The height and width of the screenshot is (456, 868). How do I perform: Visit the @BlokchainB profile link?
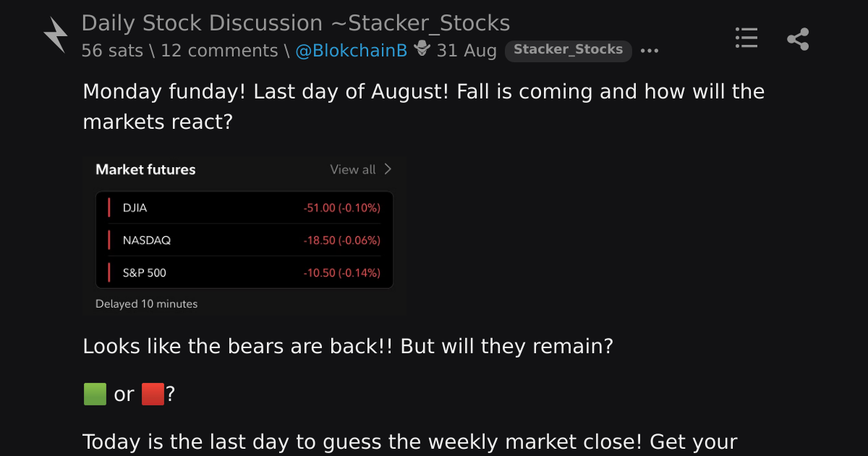pos(352,51)
